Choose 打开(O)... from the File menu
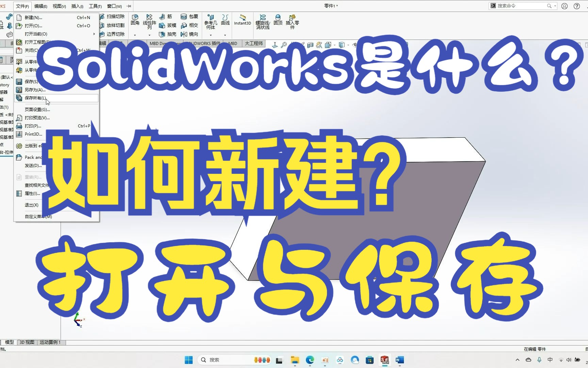The image size is (588, 368). pyautogui.click(x=56, y=26)
